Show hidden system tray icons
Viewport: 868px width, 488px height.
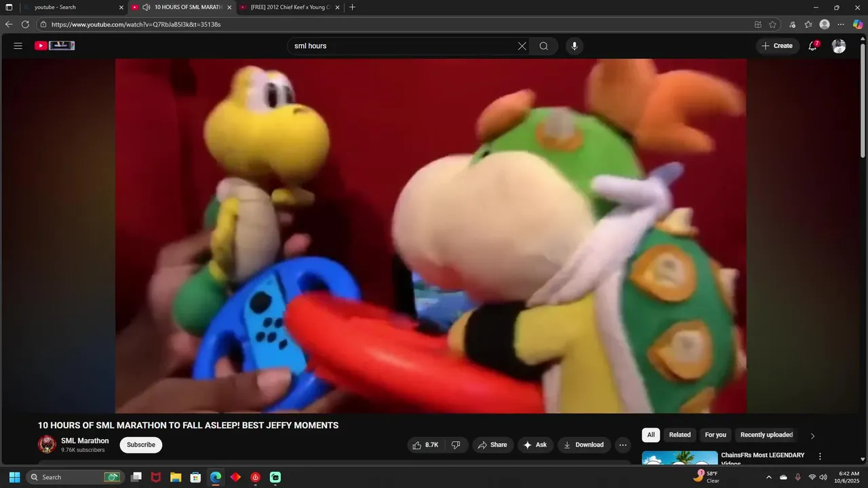pyautogui.click(x=768, y=477)
